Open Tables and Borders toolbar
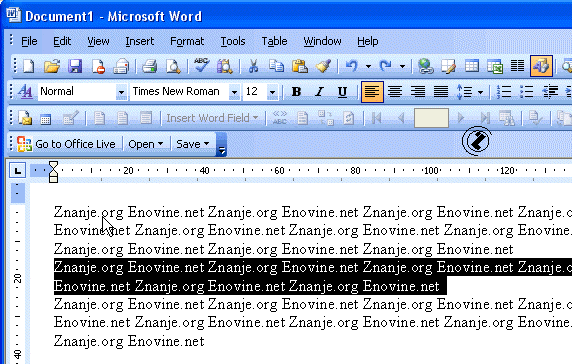This screenshot has width=572, height=364. pos(448,66)
